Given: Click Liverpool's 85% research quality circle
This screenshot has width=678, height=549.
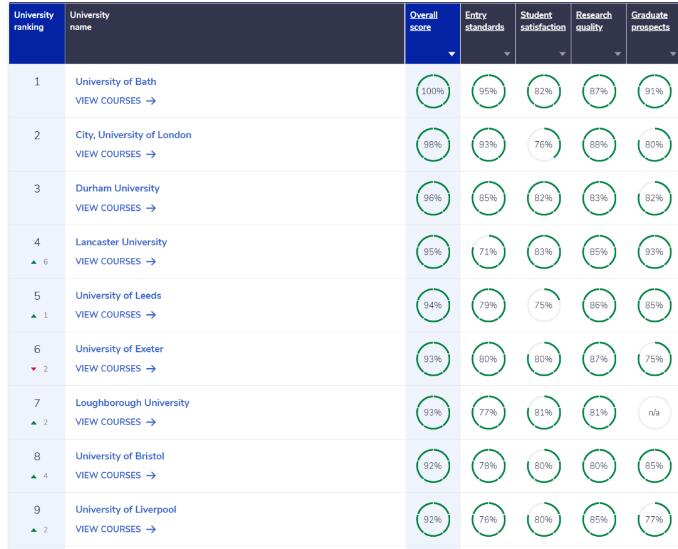Looking at the screenshot, I should click(599, 519).
